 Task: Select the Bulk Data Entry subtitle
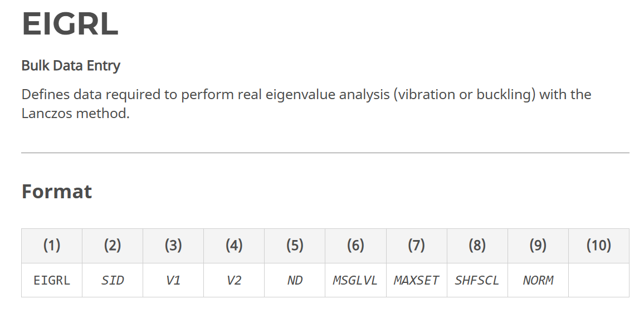pyautogui.click(x=71, y=65)
